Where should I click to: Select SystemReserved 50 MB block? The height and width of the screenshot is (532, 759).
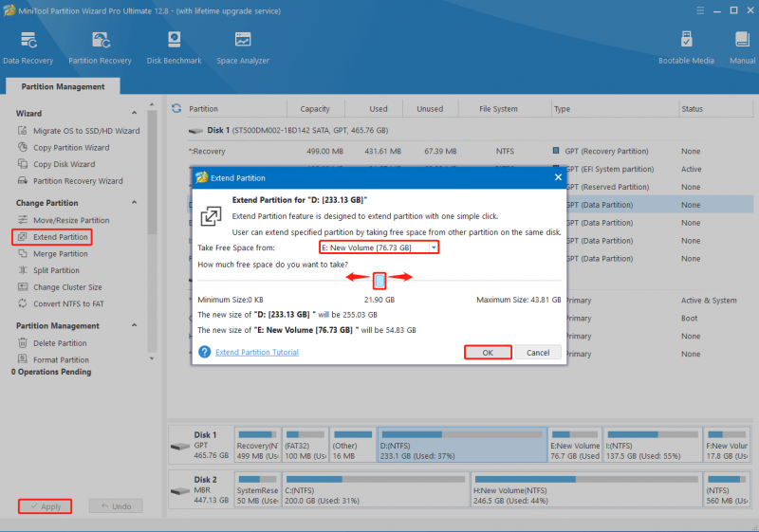[257, 489]
